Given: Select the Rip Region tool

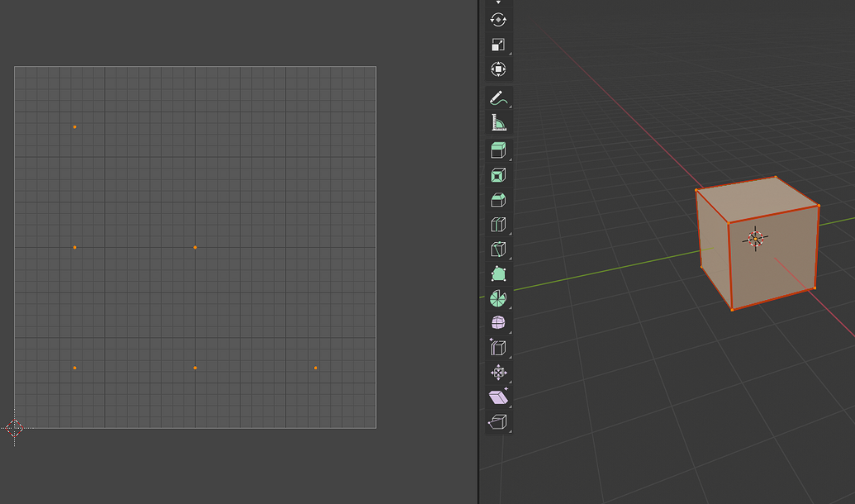Looking at the screenshot, I should pos(498,423).
